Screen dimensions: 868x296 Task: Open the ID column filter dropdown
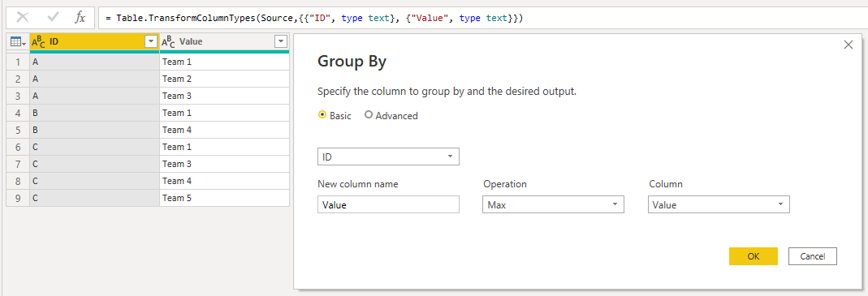click(151, 41)
